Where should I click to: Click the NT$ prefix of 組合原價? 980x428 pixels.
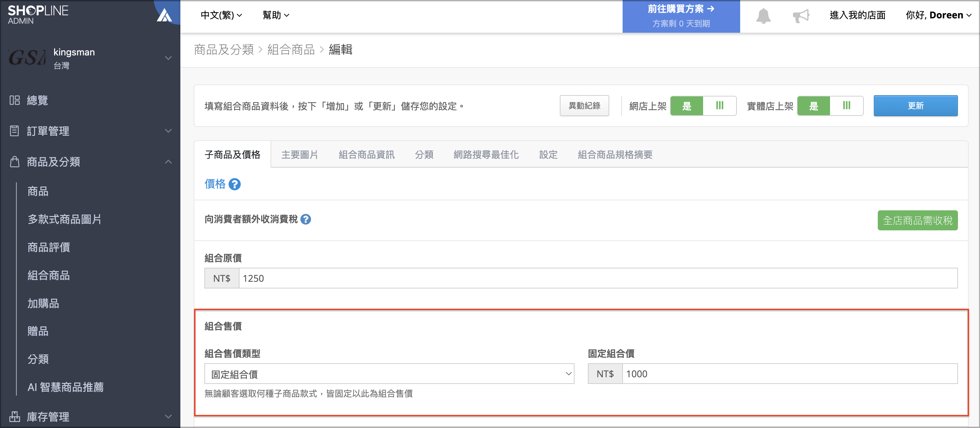[222, 279]
